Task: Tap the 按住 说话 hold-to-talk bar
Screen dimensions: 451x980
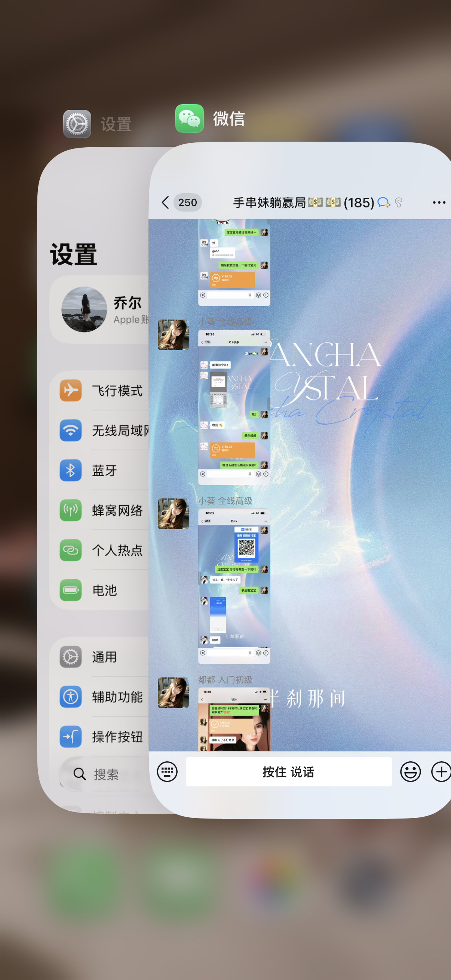Action: point(288,771)
